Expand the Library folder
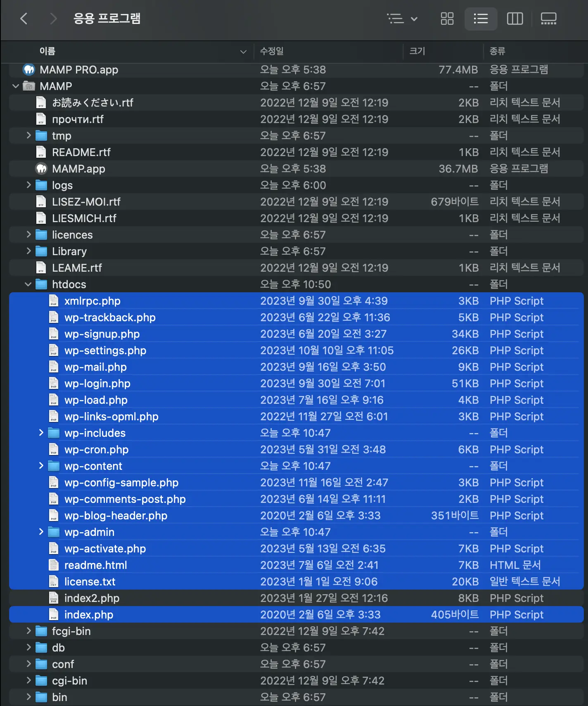The width and height of the screenshot is (588, 706). tap(28, 251)
